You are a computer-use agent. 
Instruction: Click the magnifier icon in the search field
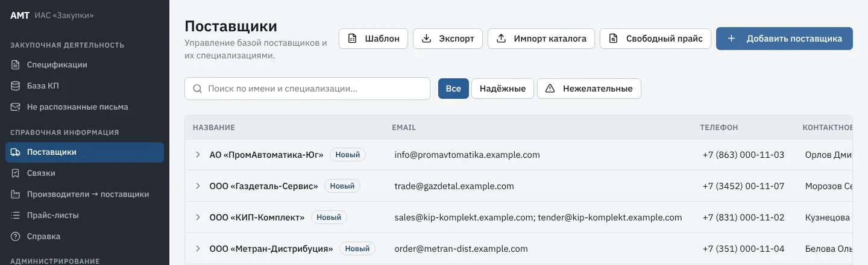click(x=197, y=89)
